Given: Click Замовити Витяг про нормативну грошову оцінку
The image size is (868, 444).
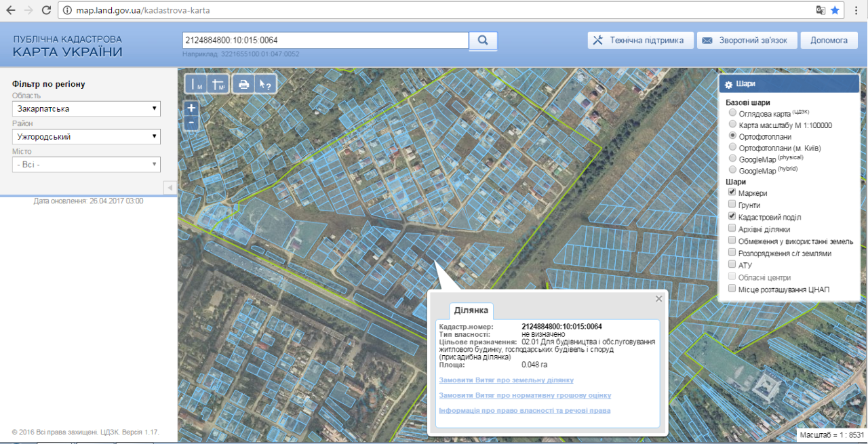Looking at the screenshot, I should [526, 395].
